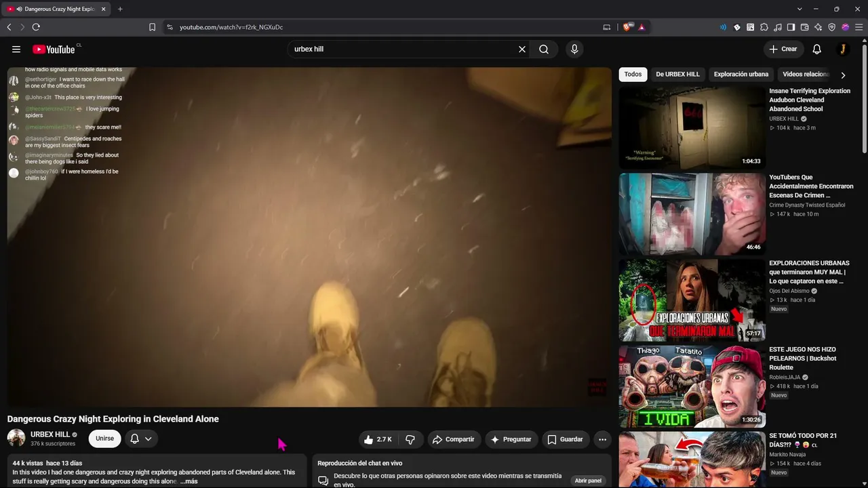Image resolution: width=868 pixels, height=488 pixels.
Task: Select the 'Exploración urbana' filter chip
Action: pyautogui.click(x=741, y=75)
